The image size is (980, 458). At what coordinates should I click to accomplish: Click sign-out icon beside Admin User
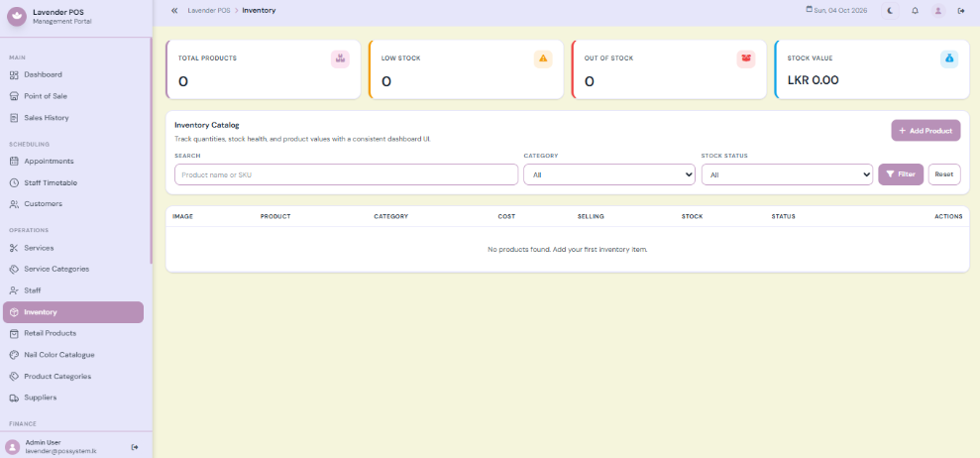(x=135, y=447)
